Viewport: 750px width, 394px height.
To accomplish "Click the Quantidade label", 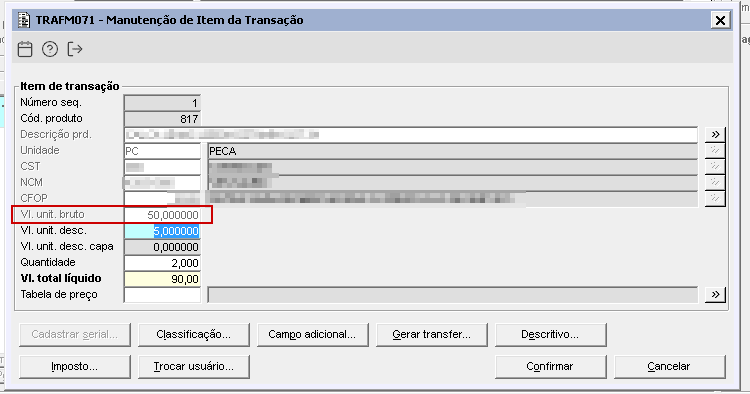I will (x=48, y=262).
